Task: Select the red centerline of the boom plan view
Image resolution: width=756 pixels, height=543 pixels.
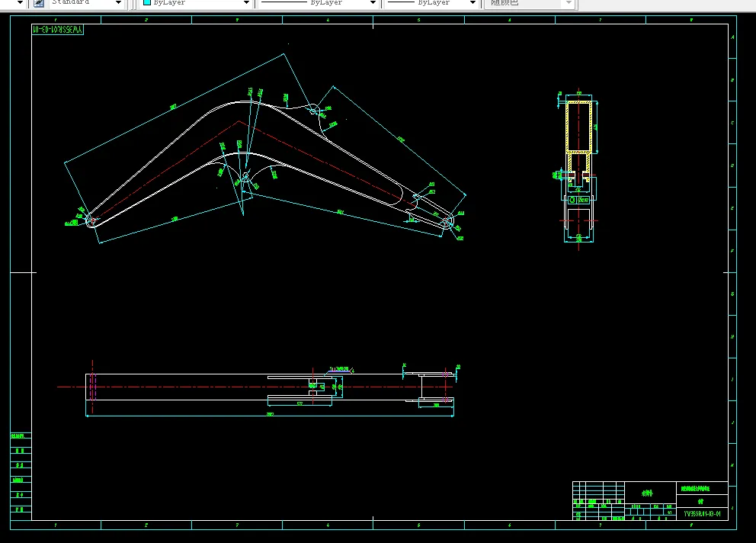Action: [255, 387]
